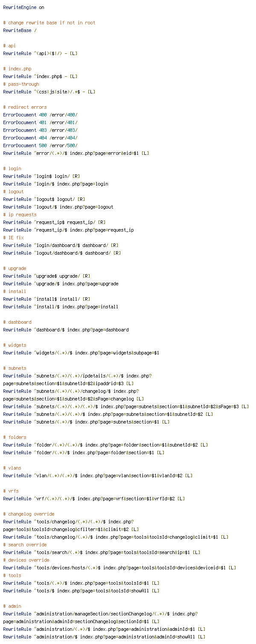Viewport: 256px width, 644px height.
Task: Click the '# admin' comment line
Action: 12,606
